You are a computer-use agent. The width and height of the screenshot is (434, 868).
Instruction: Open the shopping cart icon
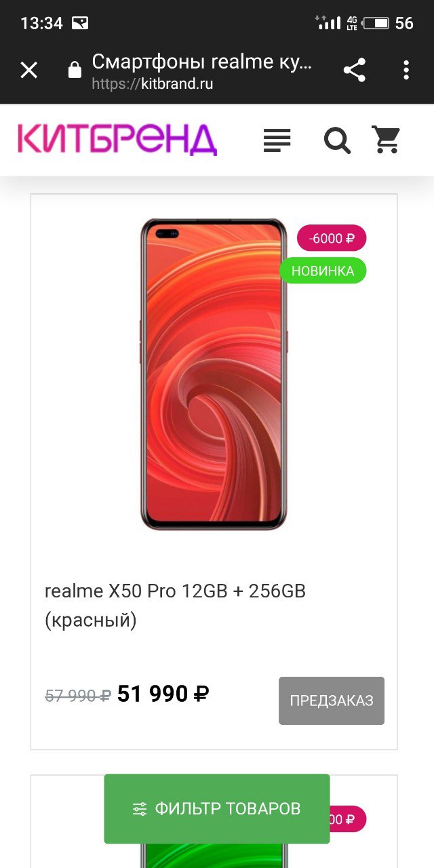pos(387,140)
